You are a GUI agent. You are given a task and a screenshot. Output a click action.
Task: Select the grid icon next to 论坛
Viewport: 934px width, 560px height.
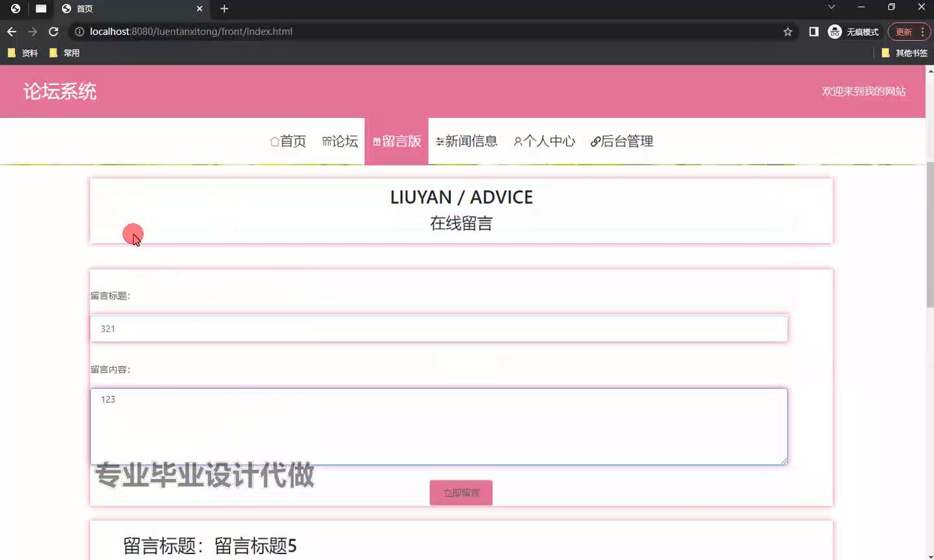326,141
